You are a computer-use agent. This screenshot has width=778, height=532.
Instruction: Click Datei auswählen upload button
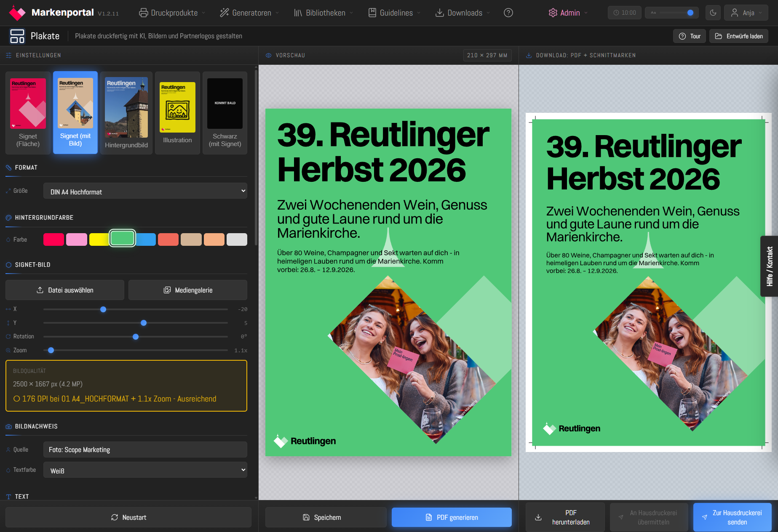[65, 290]
